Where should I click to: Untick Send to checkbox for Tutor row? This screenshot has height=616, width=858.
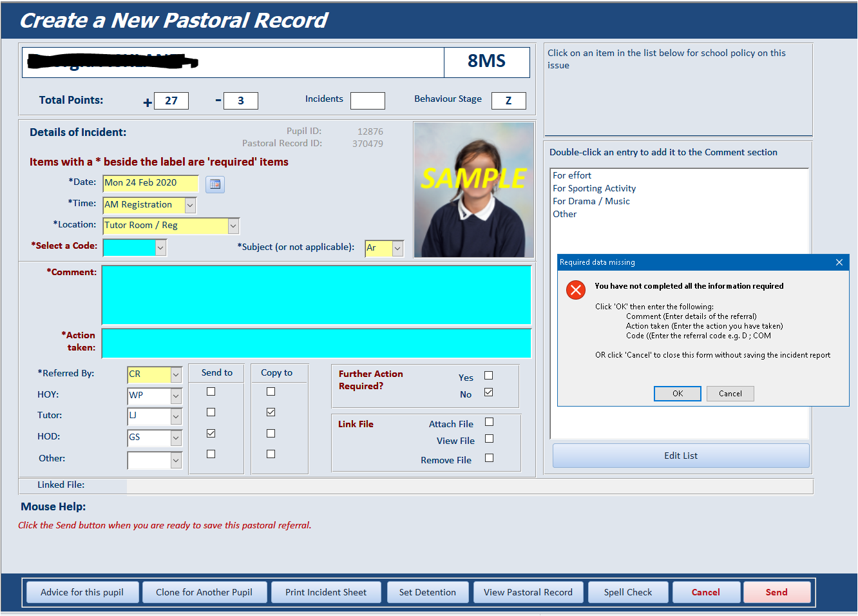(211, 433)
